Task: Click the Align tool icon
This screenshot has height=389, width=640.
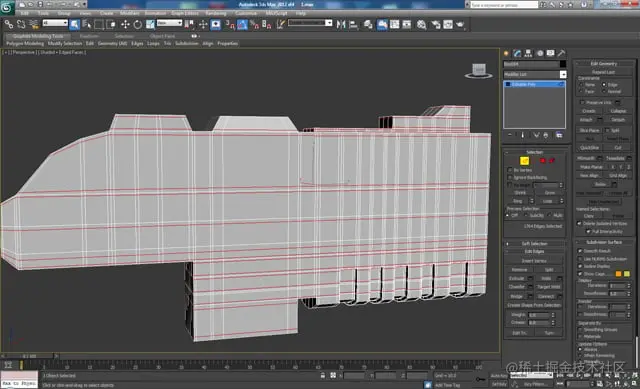Action: coord(353,24)
